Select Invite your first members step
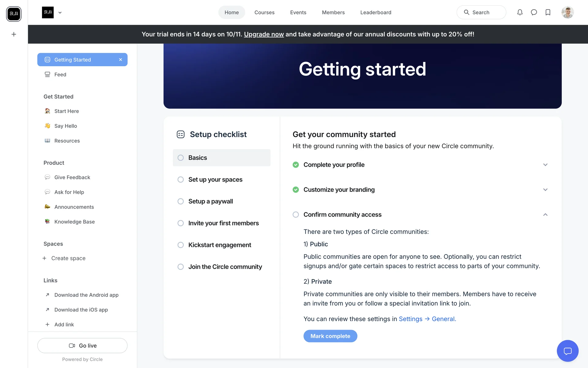 223,223
